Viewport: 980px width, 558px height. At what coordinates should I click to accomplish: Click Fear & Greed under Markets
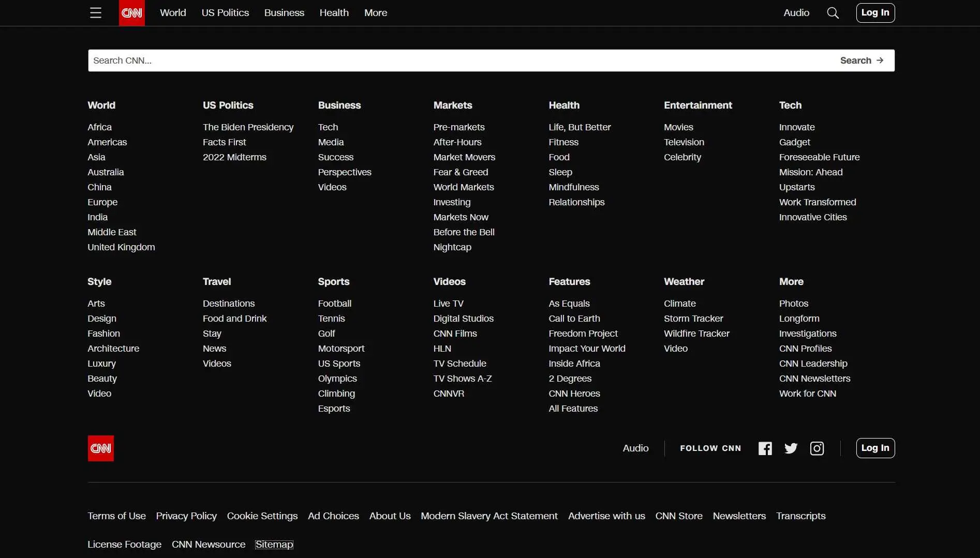(x=461, y=172)
